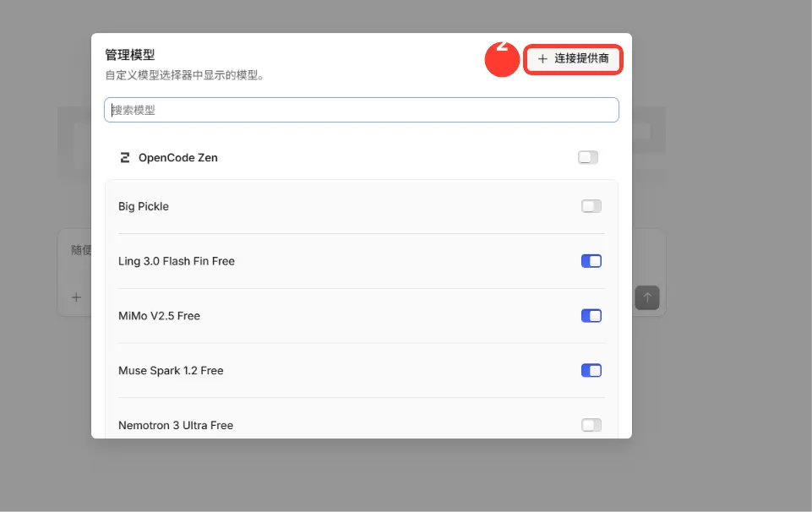Screen dimensions: 812x512
Task: Click the 自定义模型选择器中显示的模型 description
Action: (x=185, y=75)
